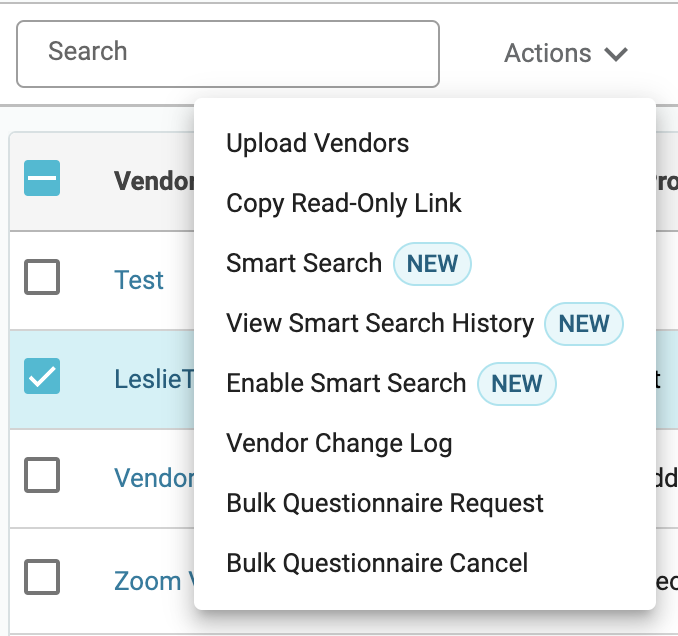Check the box for the Test vendor

(x=42, y=277)
